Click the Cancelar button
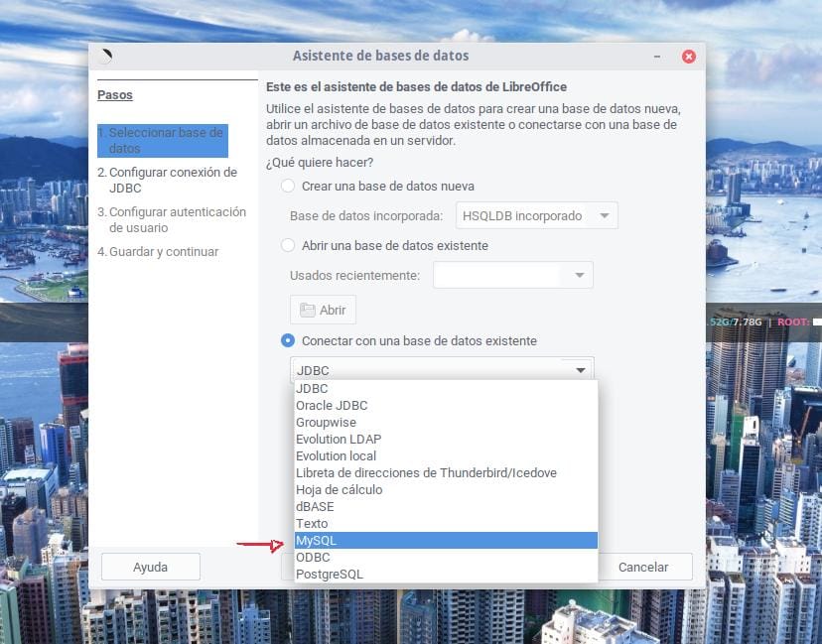This screenshot has width=822, height=644. (646, 567)
